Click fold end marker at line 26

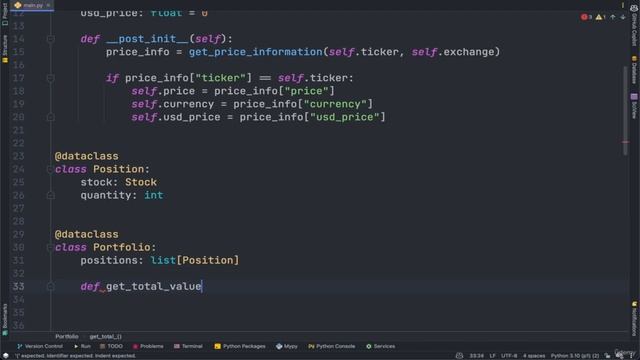[51, 195]
